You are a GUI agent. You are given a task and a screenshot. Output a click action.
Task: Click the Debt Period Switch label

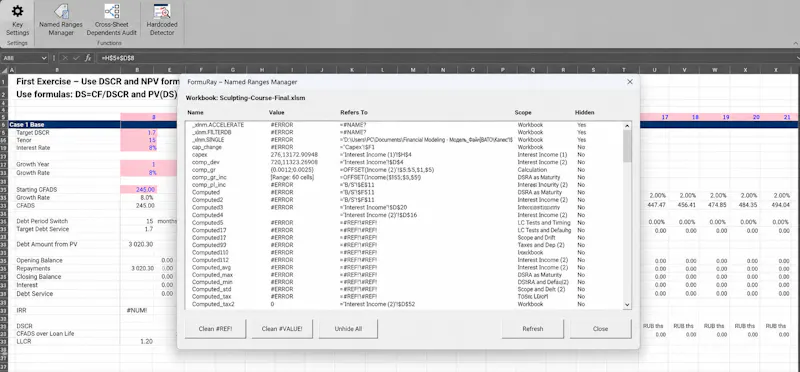tap(42, 221)
